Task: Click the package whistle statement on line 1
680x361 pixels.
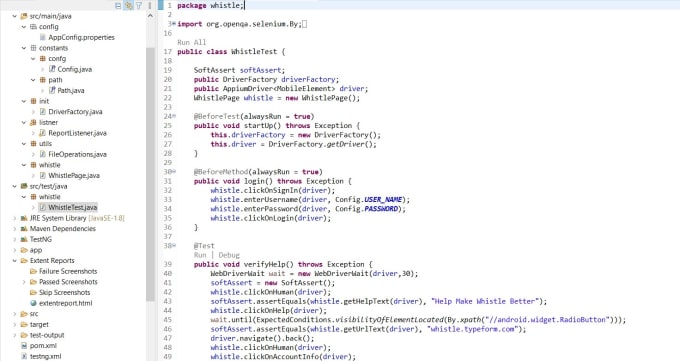Action: 210,5
